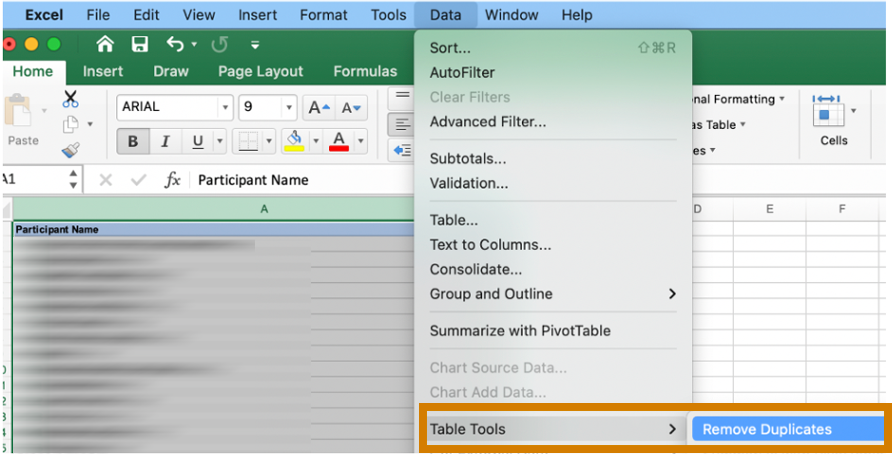Open the Excel application menu

[x=44, y=15]
